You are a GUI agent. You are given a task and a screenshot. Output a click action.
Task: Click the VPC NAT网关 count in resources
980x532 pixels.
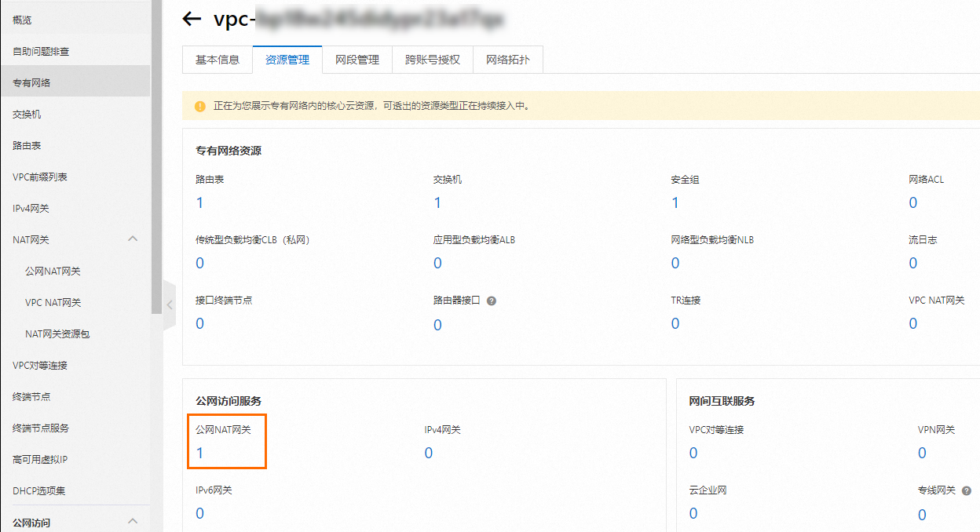coord(913,323)
